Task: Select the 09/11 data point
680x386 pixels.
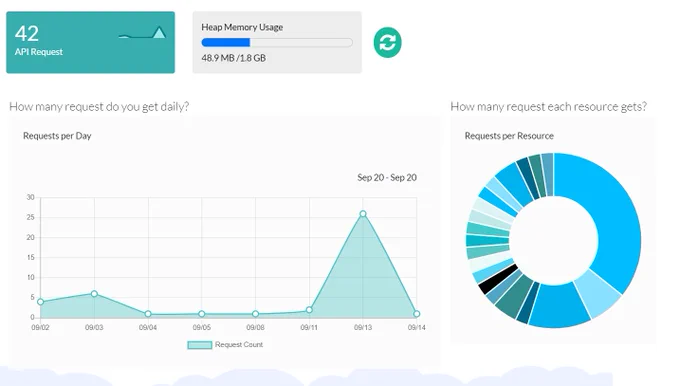Action: [309, 310]
